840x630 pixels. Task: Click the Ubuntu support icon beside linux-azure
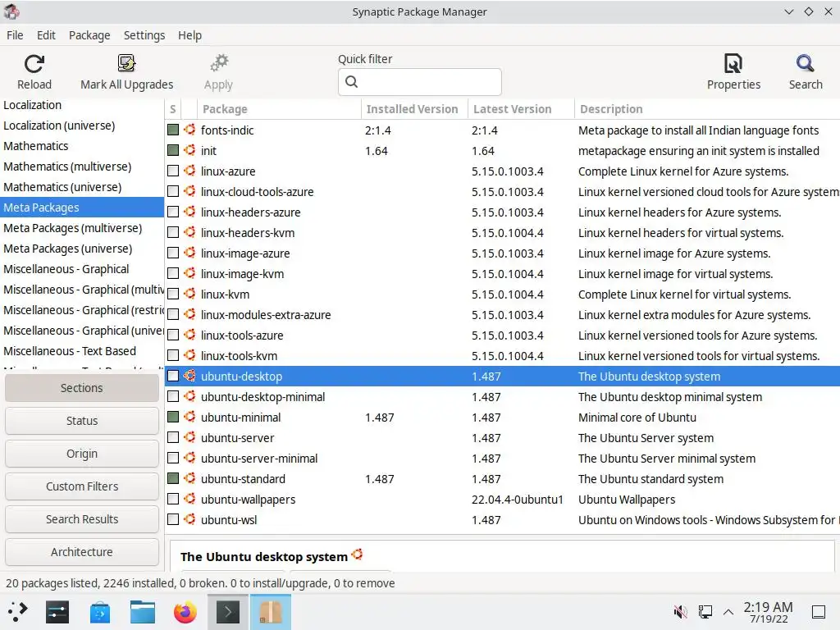coord(189,171)
